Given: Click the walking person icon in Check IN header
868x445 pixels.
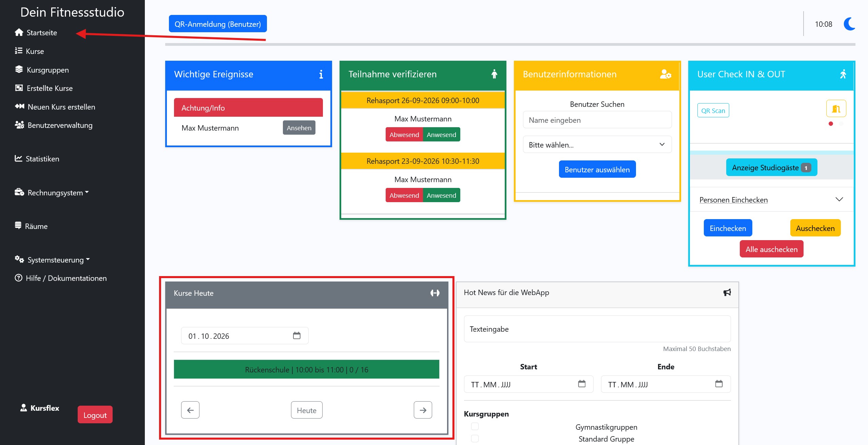Looking at the screenshot, I should [843, 74].
